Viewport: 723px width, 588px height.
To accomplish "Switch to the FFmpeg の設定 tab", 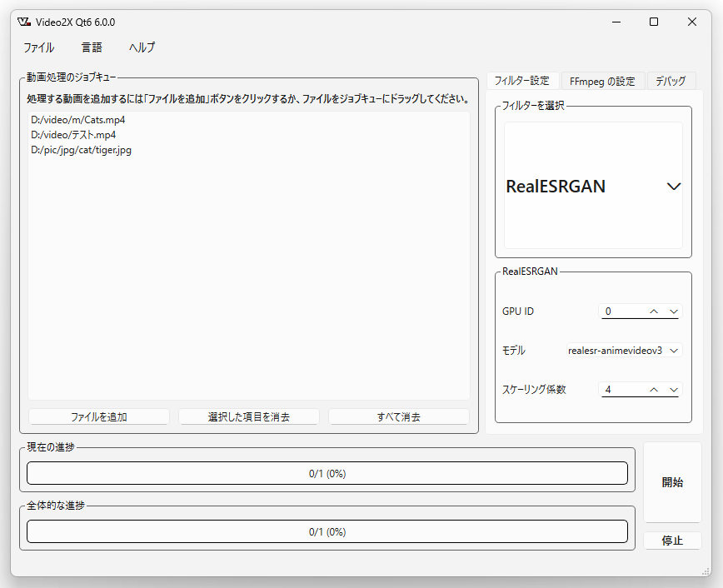I will click(x=602, y=81).
